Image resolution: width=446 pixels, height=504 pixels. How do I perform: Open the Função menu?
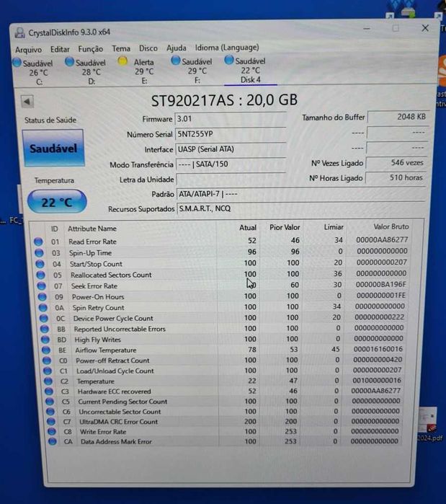coord(91,49)
